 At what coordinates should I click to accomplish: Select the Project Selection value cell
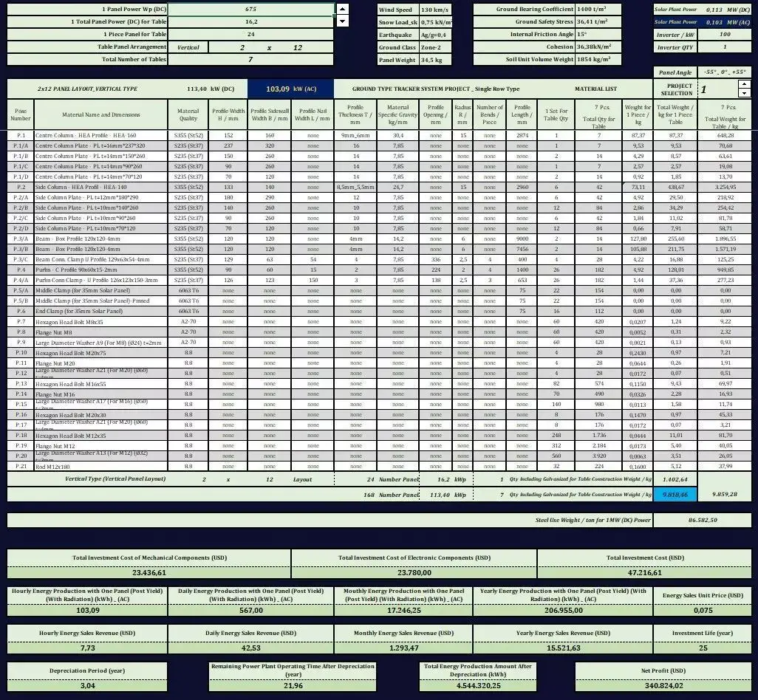718,89
